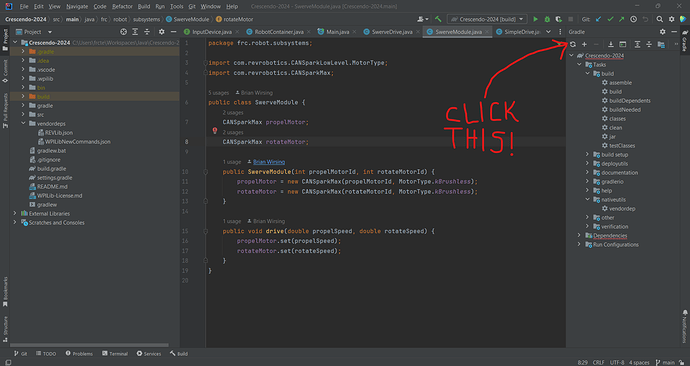Screen dimensions: 690x366
Task: Show Git history clock icon
Action: (x=633, y=19)
